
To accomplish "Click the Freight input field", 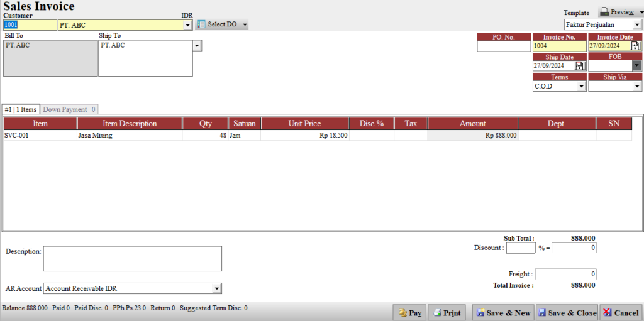I will pyautogui.click(x=565, y=275).
